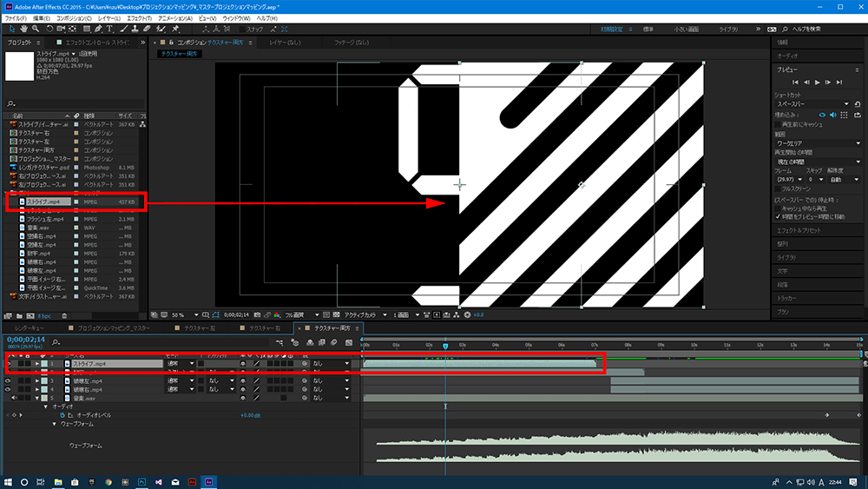Collapse the 音楽.wav layer triangle
This screenshot has width=868, height=489.
[x=39, y=398]
